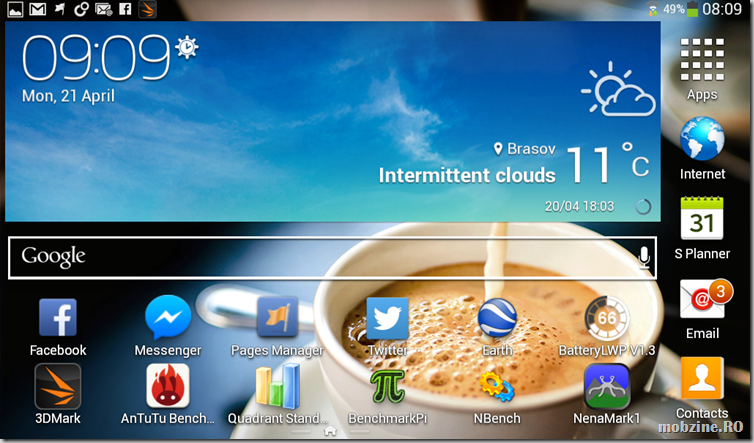This screenshot has height=443, width=754.
Task: Tap the 20/04 18:03 update timestamp
Action: (579, 206)
